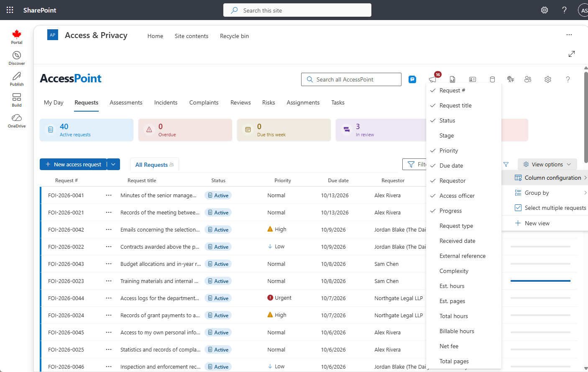Switch to the Assessments tab
This screenshot has height=372, width=588.
coord(126,102)
